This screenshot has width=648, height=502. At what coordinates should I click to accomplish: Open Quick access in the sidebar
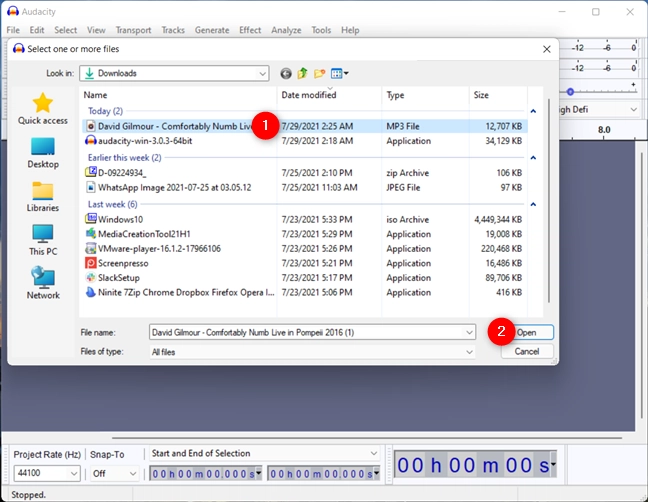pyautogui.click(x=43, y=109)
